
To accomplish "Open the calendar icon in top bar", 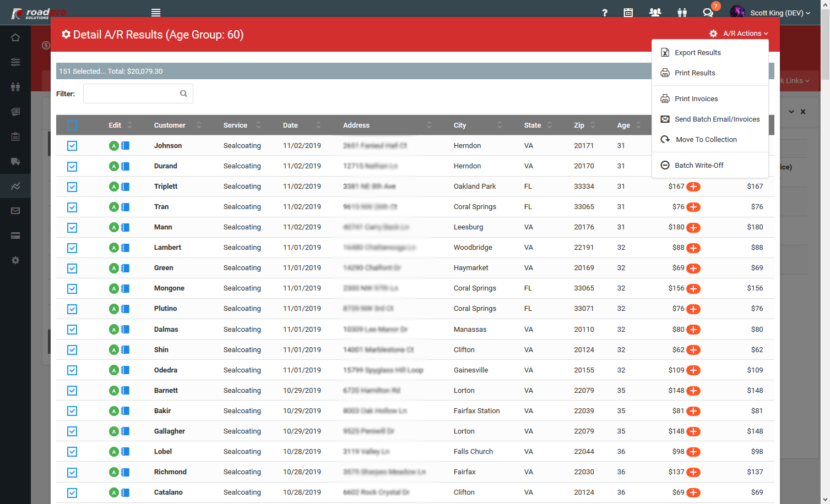I will [x=628, y=13].
